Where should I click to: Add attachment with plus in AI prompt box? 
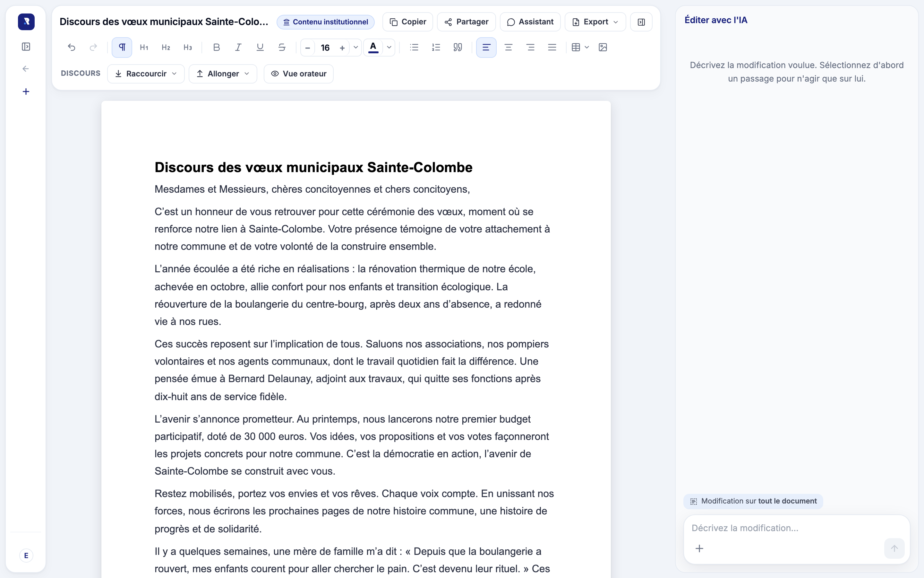(699, 548)
